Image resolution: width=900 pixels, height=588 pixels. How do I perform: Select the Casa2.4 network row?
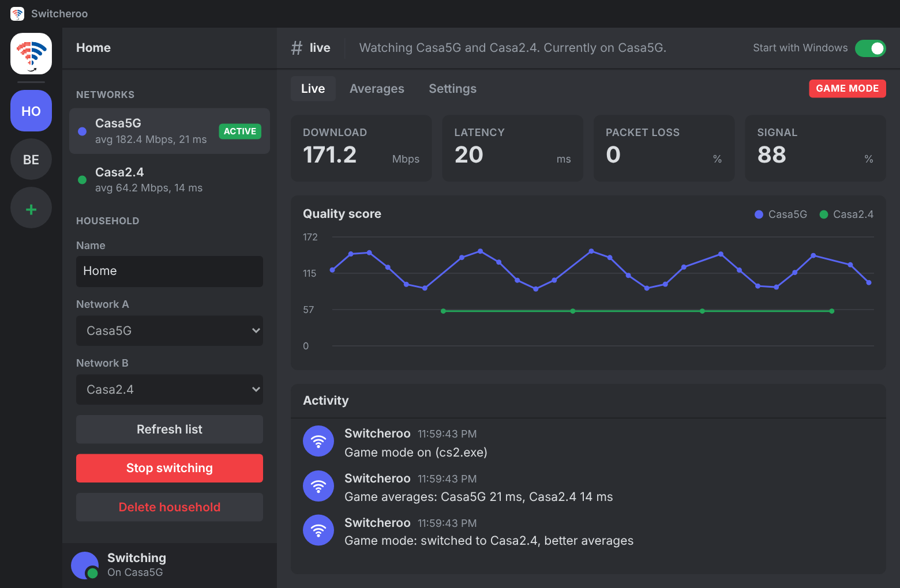pos(170,180)
